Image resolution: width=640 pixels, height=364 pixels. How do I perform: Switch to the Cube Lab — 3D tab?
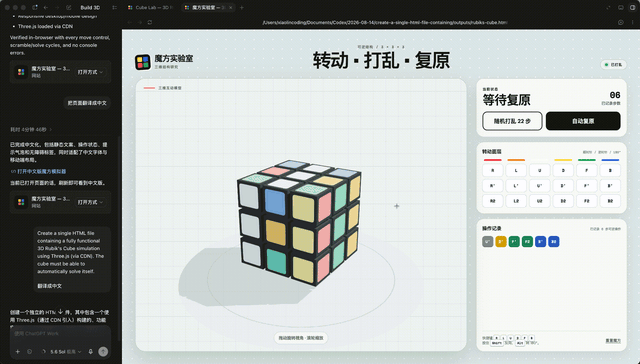coord(151,7)
